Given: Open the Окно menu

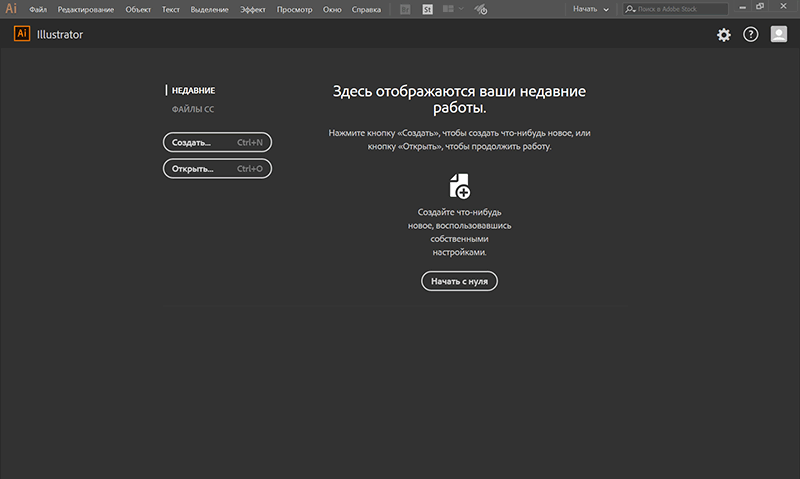Looking at the screenshot, I should 332,9.
